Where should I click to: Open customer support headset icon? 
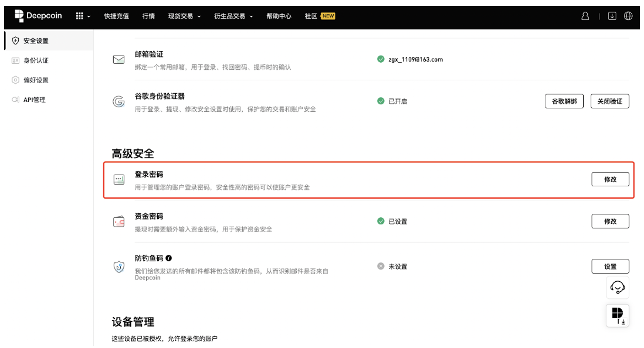click(x=617, y=287)
